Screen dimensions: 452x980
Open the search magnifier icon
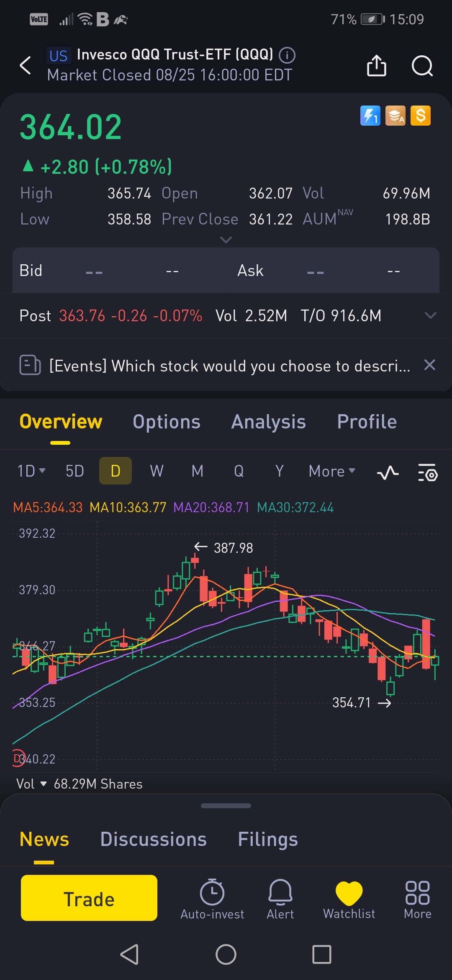tap(422, 66)
